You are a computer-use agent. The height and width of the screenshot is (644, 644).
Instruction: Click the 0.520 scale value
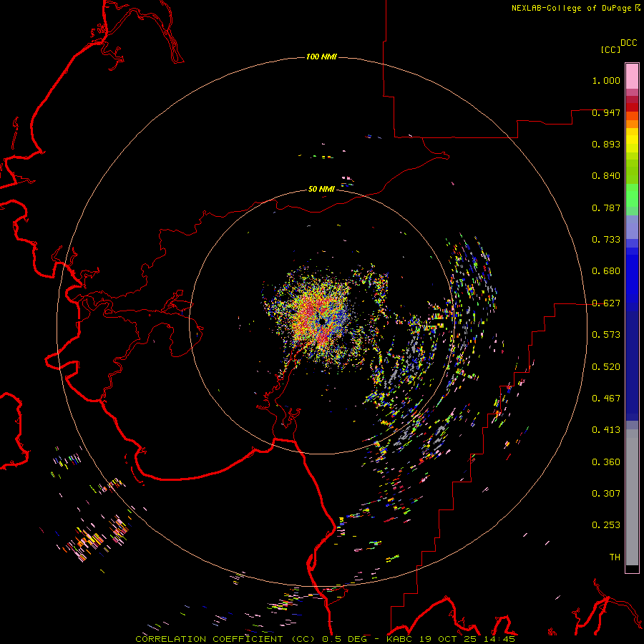coord(606,367)
